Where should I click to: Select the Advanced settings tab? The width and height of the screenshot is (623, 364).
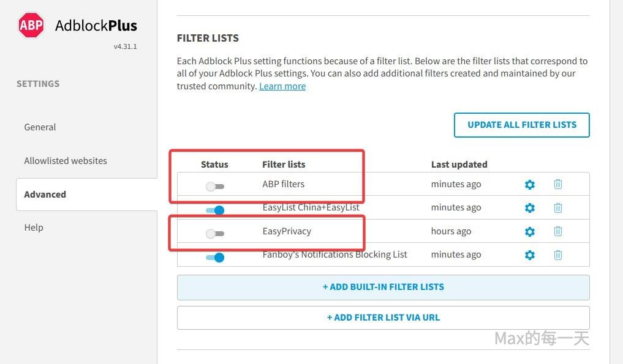tap(45, 195)
